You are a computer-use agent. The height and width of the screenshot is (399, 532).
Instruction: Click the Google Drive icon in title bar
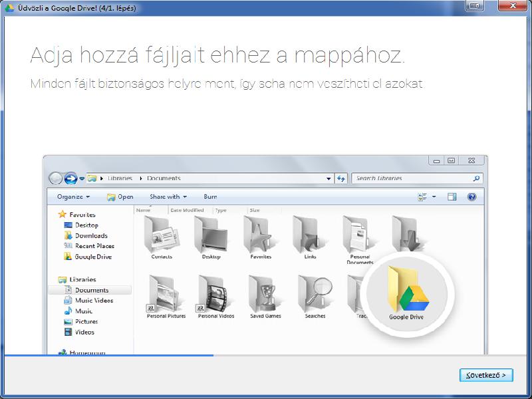click(x=9, y=7)
